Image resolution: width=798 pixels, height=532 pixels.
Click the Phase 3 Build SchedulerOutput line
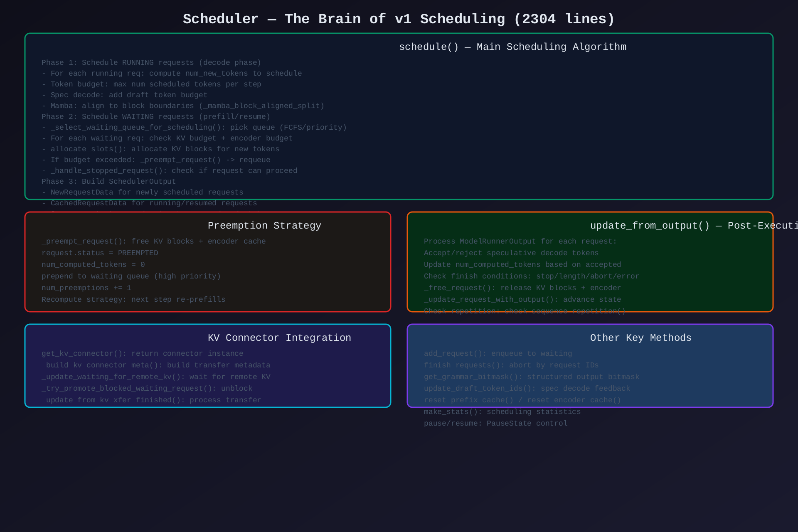point(108,182)
